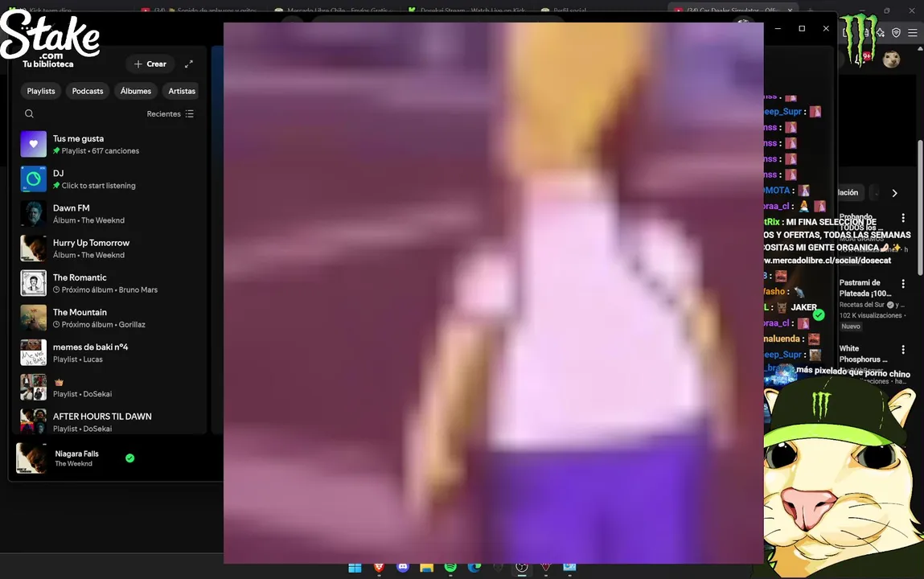Open Windows Start menu

tap(355, 567)
